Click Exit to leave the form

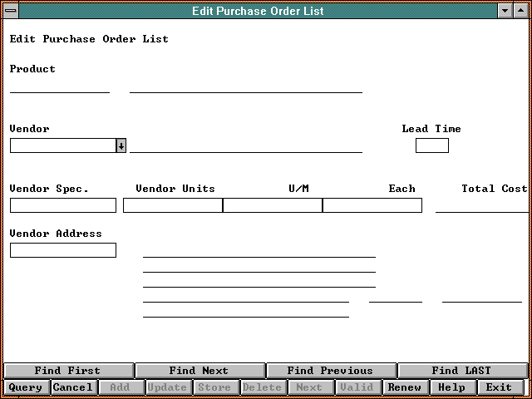click(500, 387)
